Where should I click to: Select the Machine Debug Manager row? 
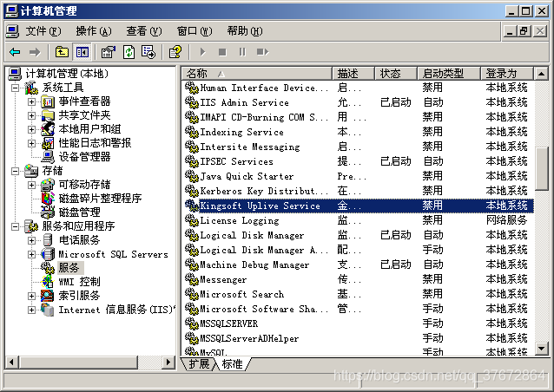[x=359, y=265]
